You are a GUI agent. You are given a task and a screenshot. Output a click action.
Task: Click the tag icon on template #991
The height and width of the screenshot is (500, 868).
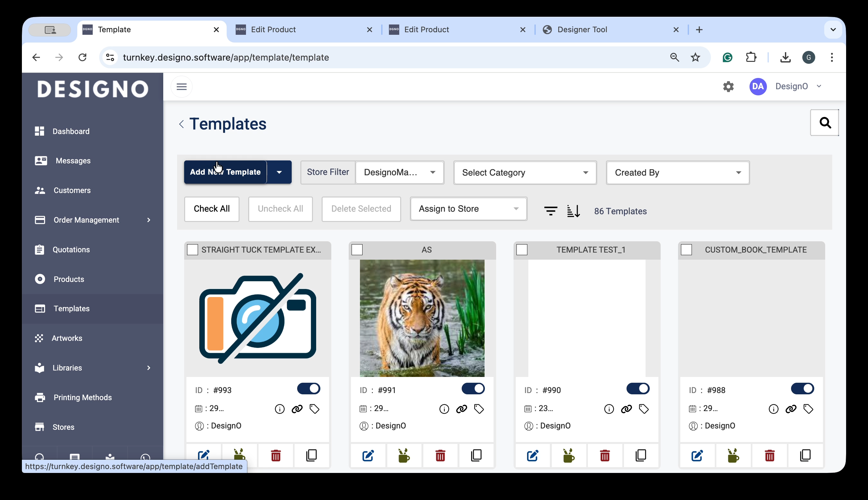click(479, 409)
